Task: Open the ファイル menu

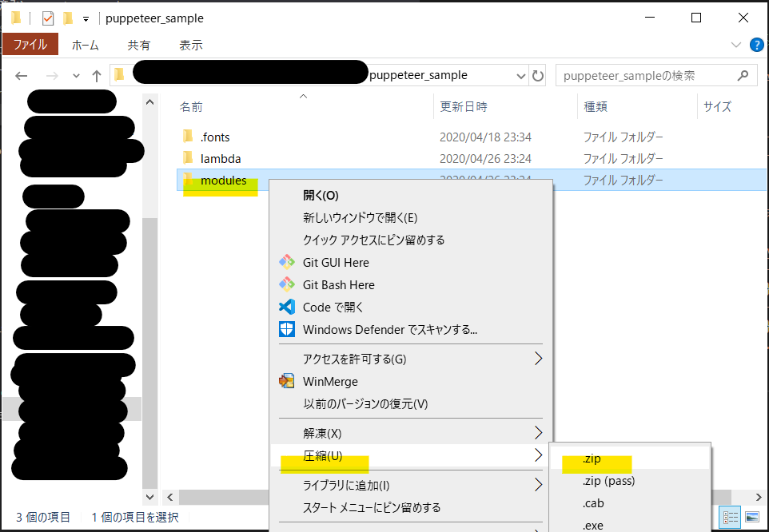Action: [x=30, y=46]
